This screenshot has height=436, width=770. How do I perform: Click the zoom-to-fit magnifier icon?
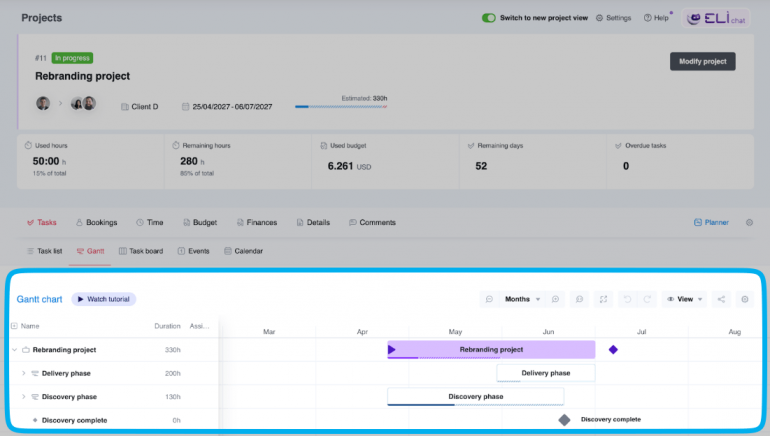[x=580, y=299]
